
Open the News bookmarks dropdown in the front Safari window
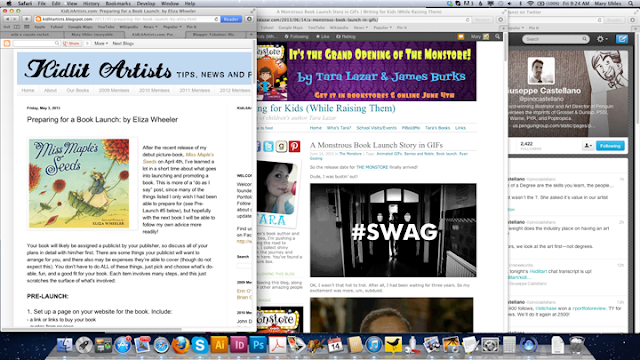(x=150, y=27)
